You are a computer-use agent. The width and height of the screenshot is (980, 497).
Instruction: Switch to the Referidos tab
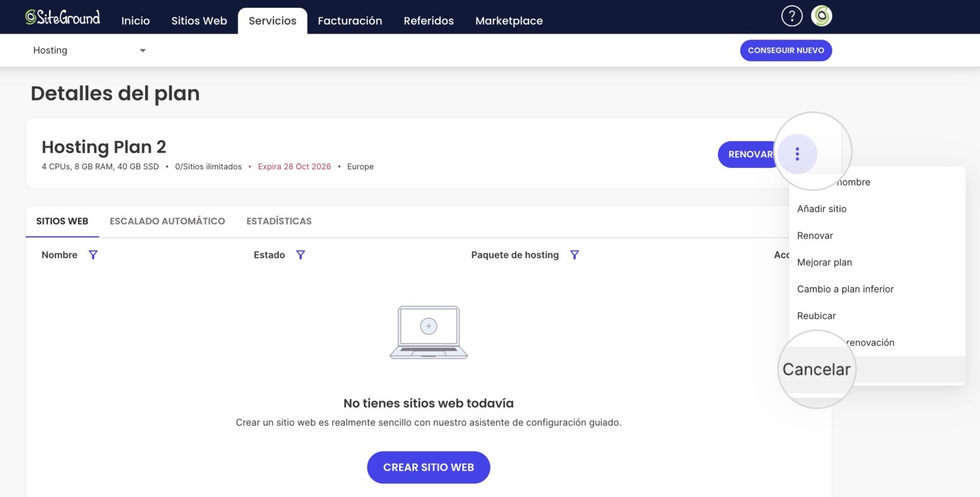(x=429, y=21)
